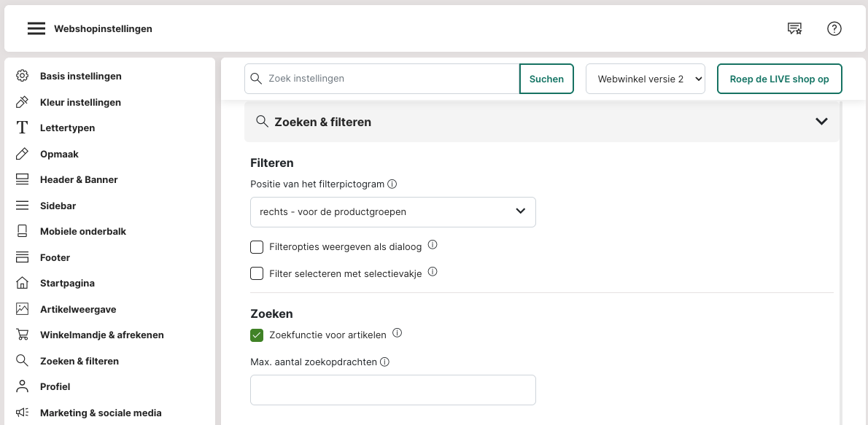This screenshot has width=868, height=425.
Task: Focus the Zoek instellingen search field
Action: coord(390,79)
